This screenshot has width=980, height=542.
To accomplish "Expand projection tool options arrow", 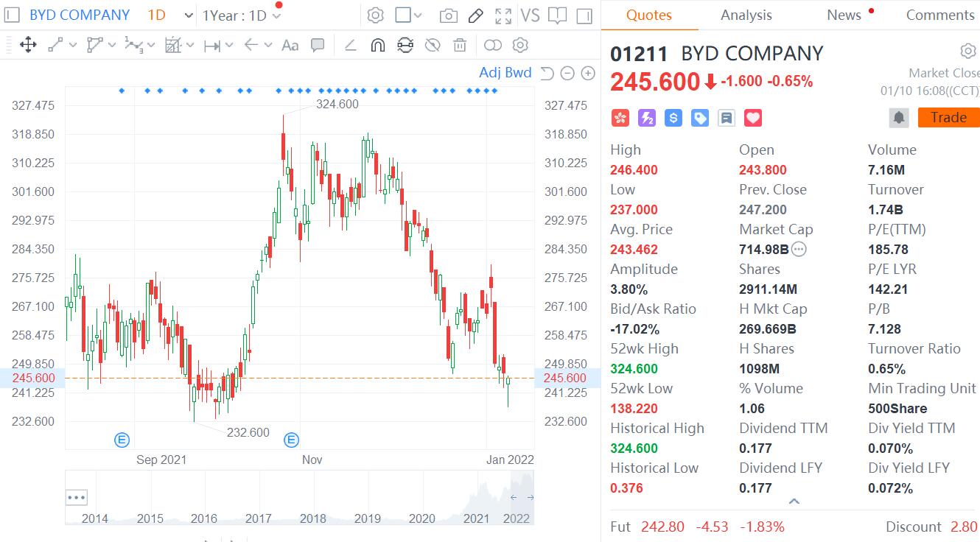I will pyautogui.click(x=190, y=46).
